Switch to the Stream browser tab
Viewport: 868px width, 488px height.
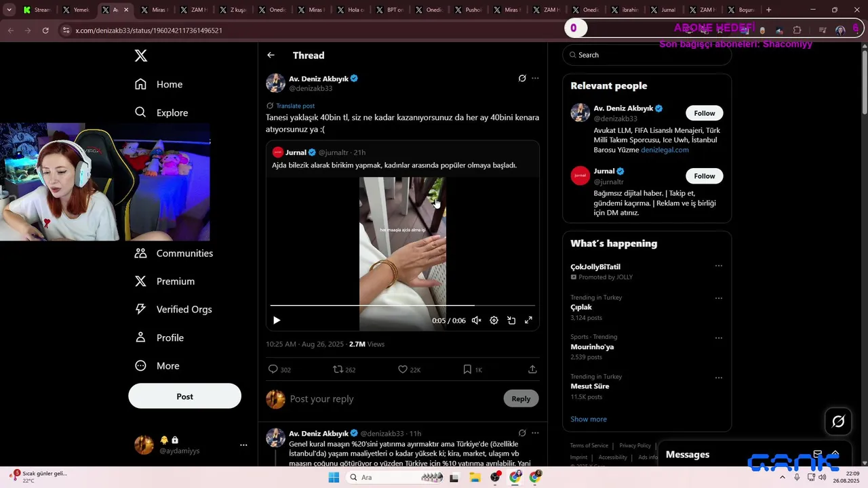37,10
